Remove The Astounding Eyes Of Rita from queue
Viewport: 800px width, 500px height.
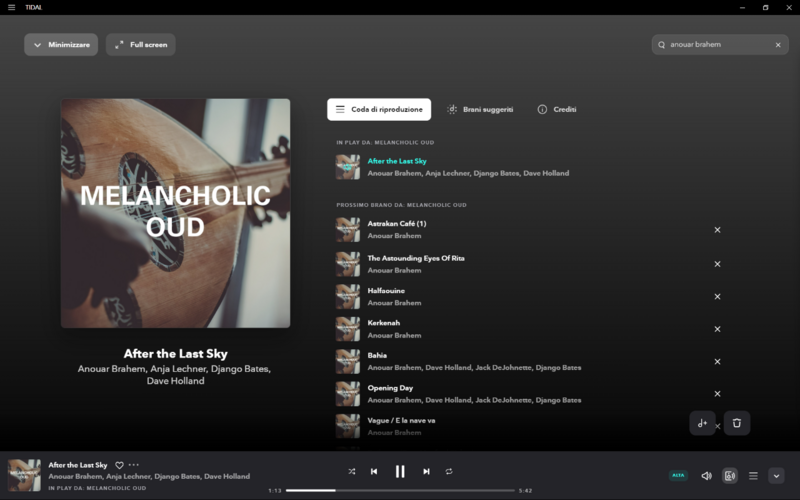[717, 264]
